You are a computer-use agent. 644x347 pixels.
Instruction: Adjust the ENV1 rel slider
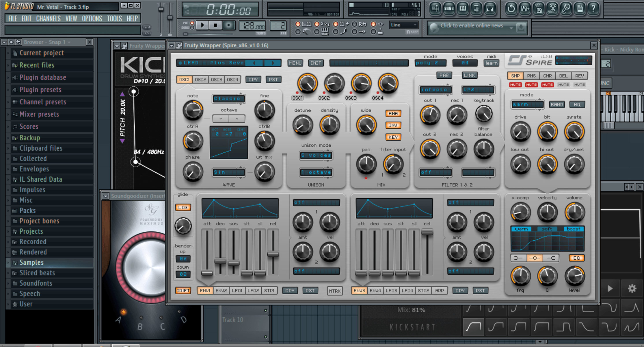(273, 254)
